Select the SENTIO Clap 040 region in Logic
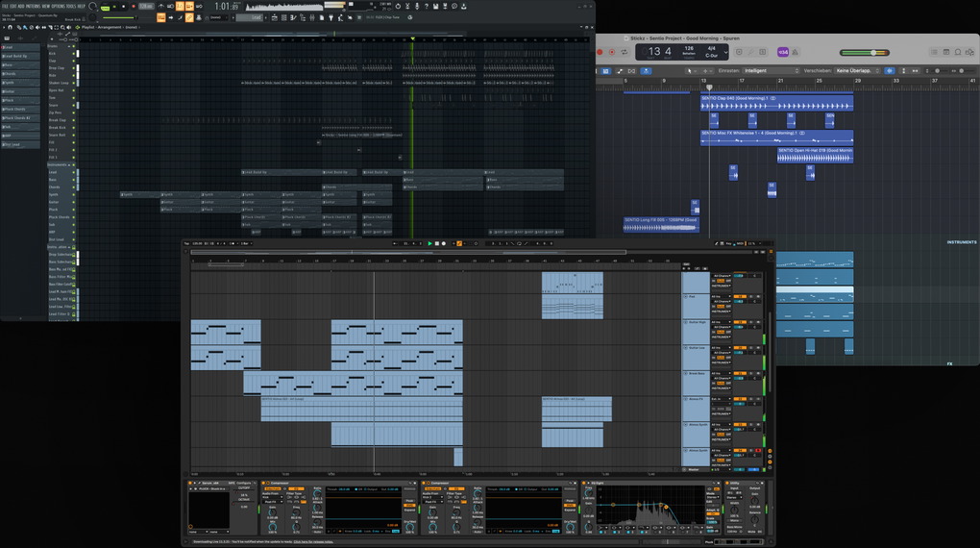980x548 pixels. click(777, 103)
